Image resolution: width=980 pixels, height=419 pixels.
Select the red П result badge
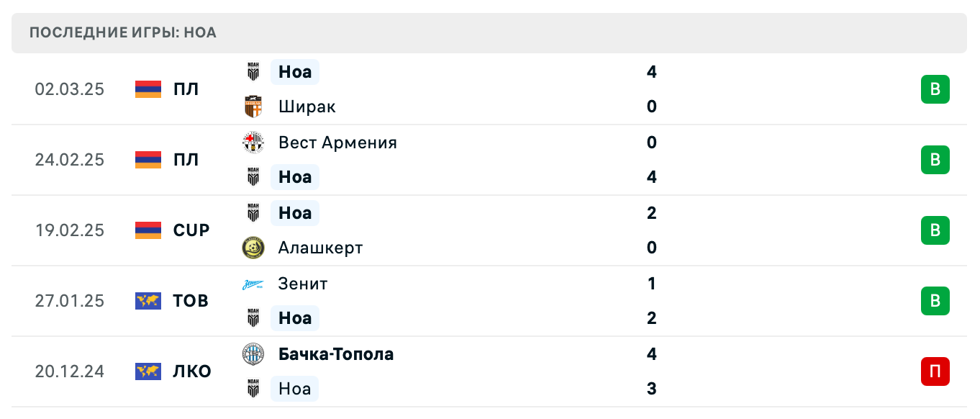(x=935, y=371)
